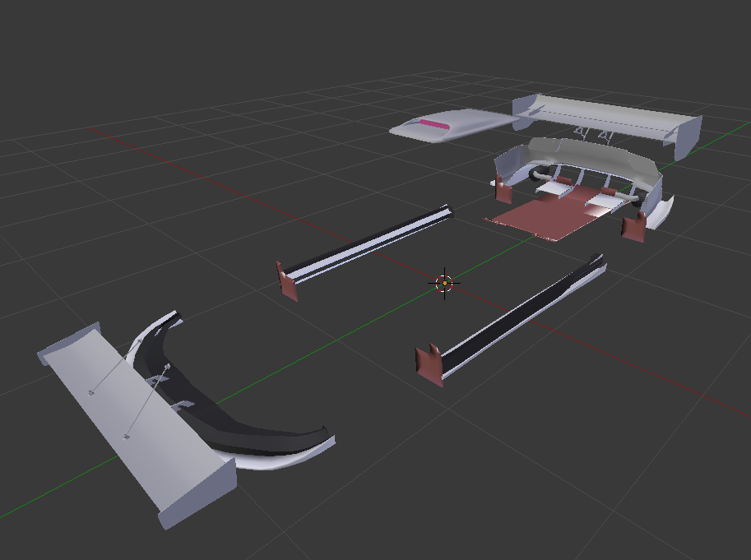Viewport: 751px width, 560px height.
Task: Click the pink vent strip on hood scoop
Action: [x=433, y=125]
